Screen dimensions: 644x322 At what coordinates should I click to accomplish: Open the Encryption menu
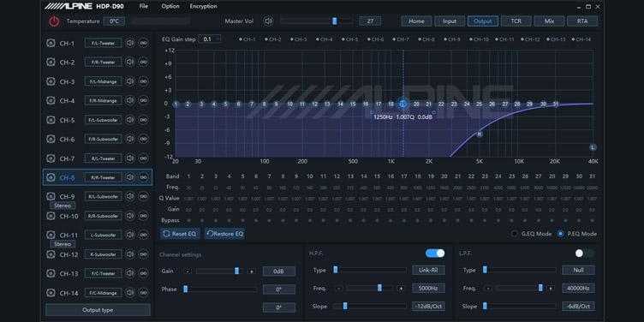[x=203, y=6]
